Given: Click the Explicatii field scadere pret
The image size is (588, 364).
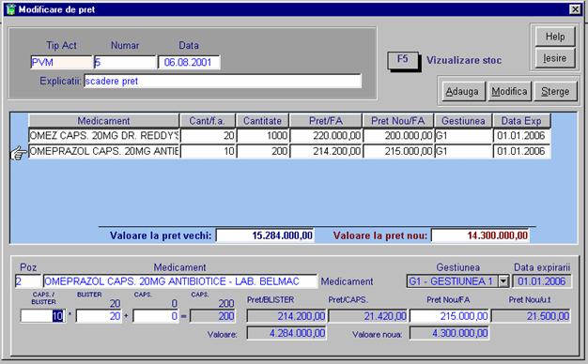Looking at the screenshot, I should (x=223, y=81).
